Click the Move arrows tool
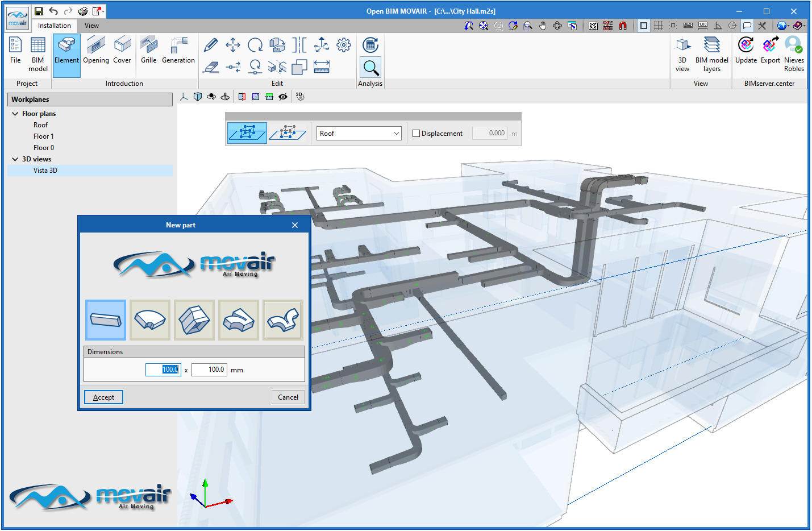The height and width of the screenshot is (531, 812). [233, 45]
